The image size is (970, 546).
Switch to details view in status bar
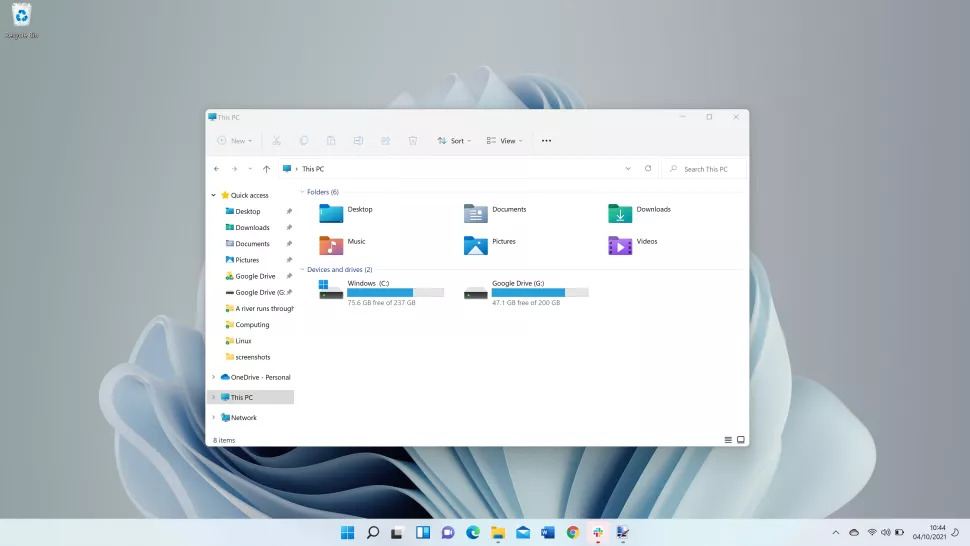click(x=728, y=440)
